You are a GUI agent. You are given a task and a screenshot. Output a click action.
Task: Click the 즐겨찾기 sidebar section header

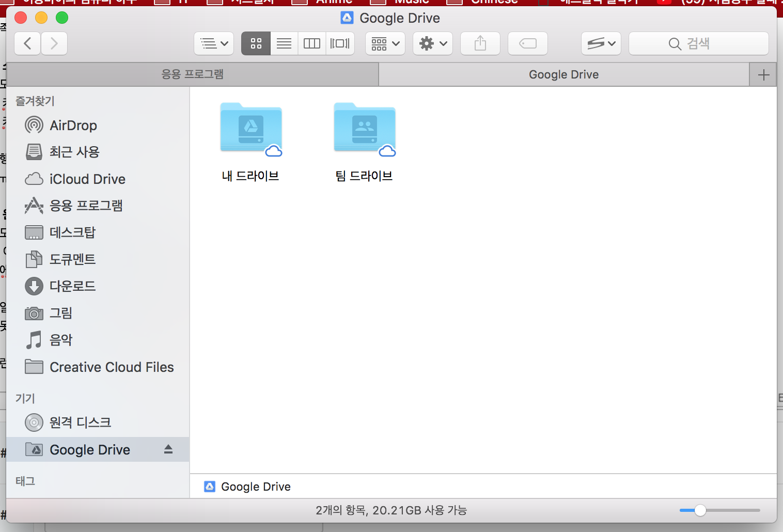(x=35, y=101)
